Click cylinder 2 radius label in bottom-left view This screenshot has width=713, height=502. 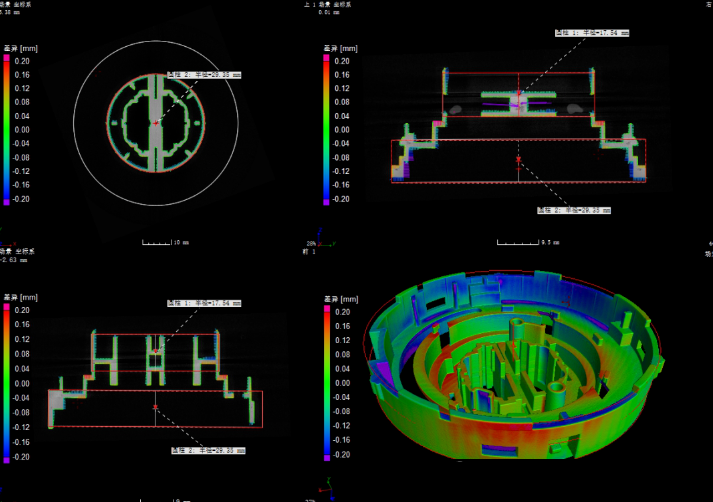point(208,450)
